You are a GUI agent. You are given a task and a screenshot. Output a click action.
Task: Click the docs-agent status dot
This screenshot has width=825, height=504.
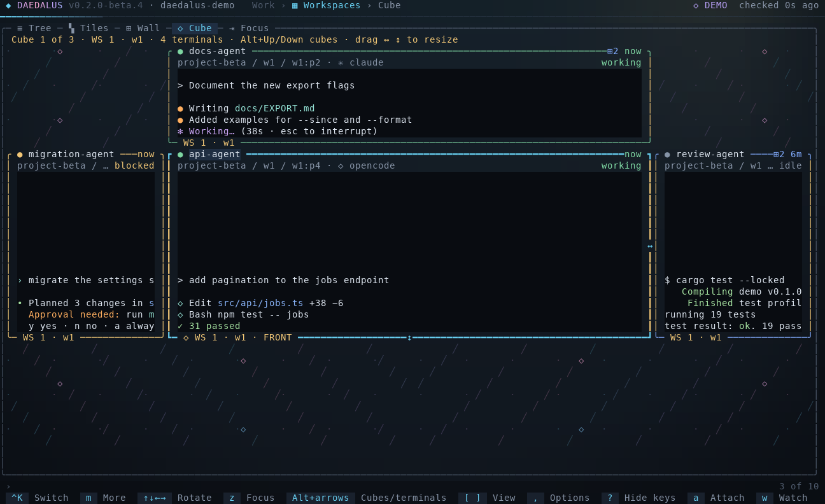[x=180, y=51]
